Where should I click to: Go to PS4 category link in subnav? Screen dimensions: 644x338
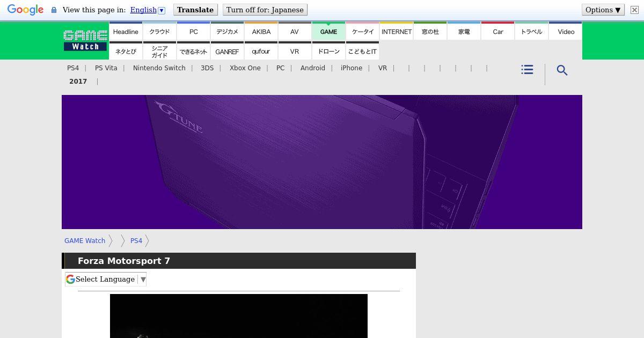click(73, 68)
